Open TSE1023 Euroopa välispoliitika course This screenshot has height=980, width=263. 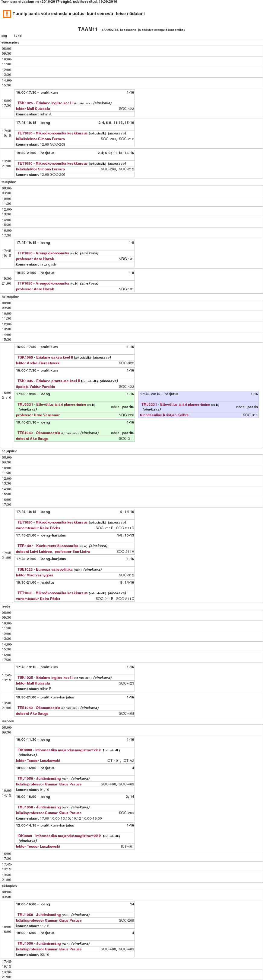pos(45,569)
